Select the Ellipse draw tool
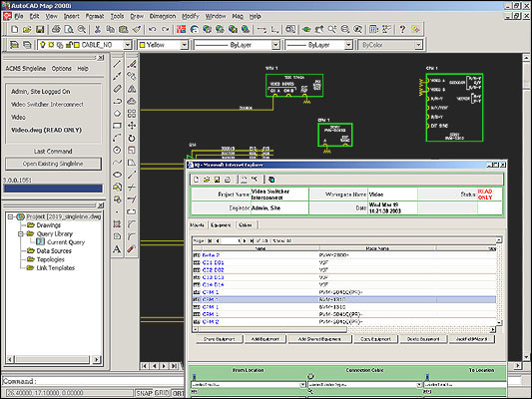 click(x=117, y=175)
